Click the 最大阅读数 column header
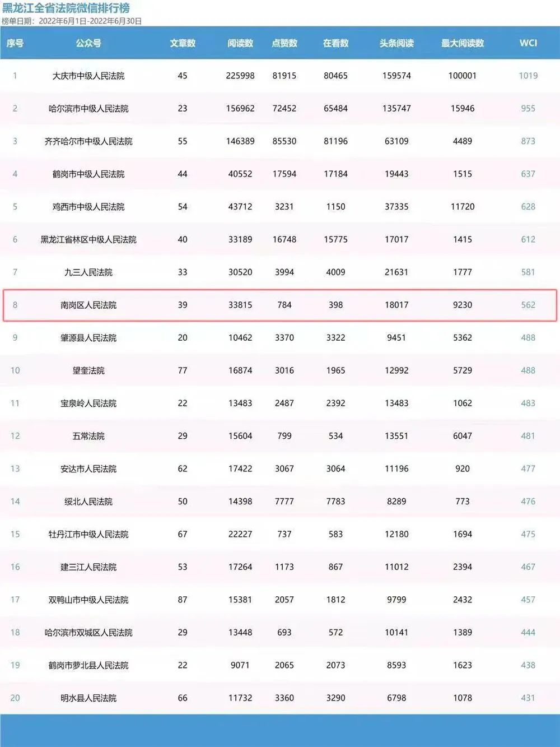Screen dimensions: 560x747 coord(463,43)
